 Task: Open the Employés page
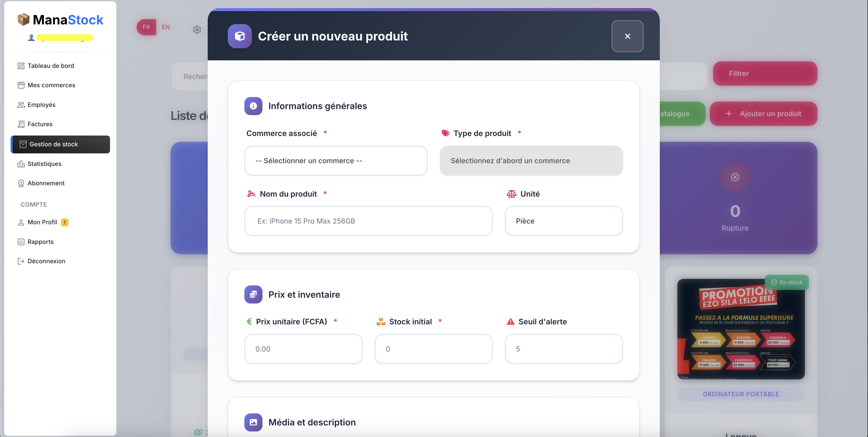[60, 105]
